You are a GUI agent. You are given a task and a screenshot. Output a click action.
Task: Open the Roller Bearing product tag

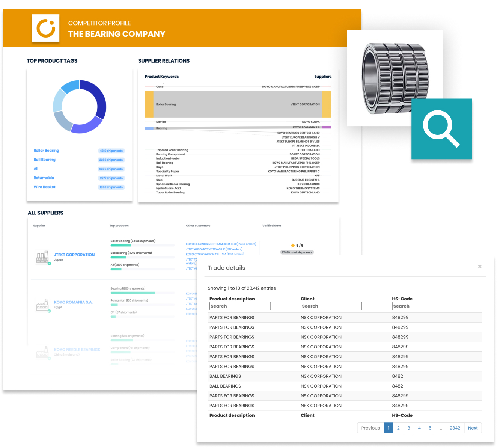(46, 151)
